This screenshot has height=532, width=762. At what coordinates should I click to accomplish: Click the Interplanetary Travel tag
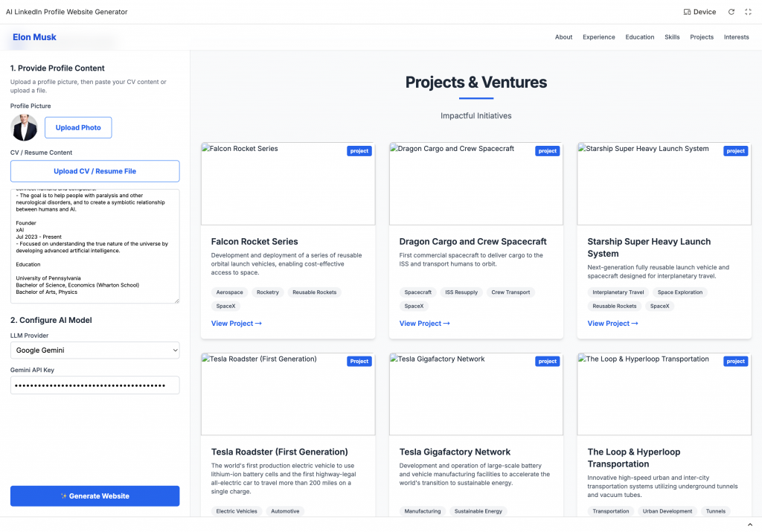[618, 292]
